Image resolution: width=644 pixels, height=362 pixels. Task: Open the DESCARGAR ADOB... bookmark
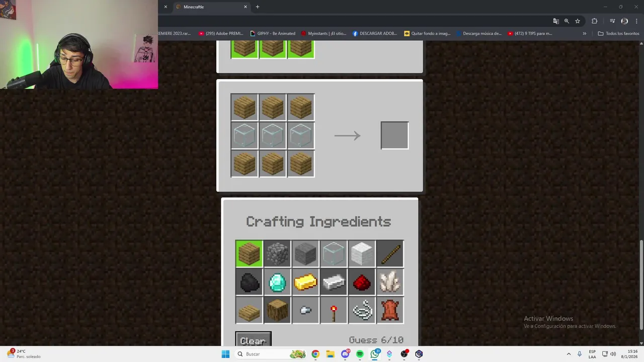[x=375, y=34]
